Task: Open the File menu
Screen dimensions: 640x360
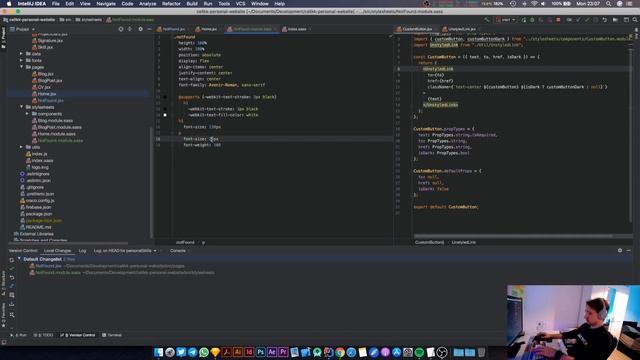Action: pos(56,4)
